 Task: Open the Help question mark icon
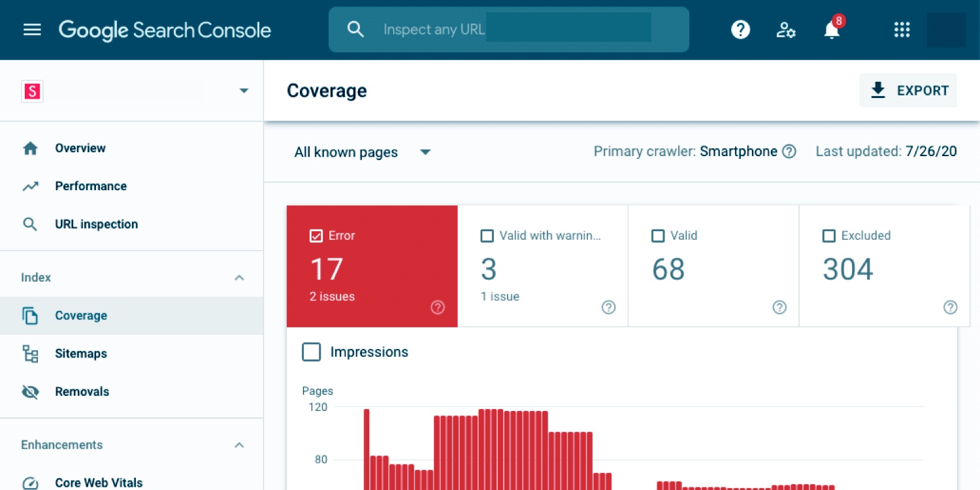coord(740,29)
